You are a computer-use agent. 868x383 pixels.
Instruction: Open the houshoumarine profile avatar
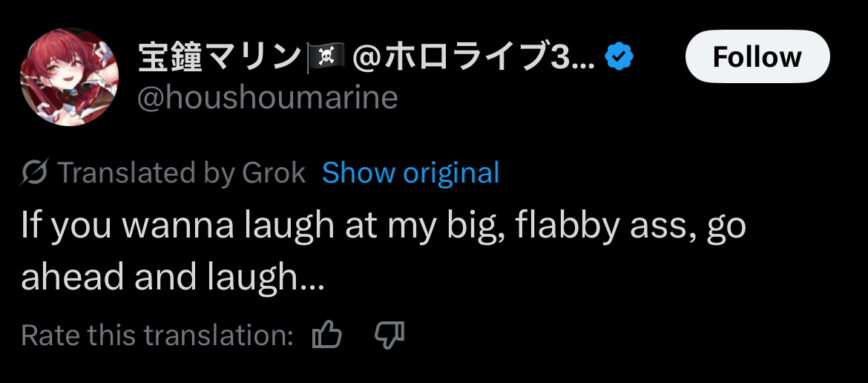[69, 77]
